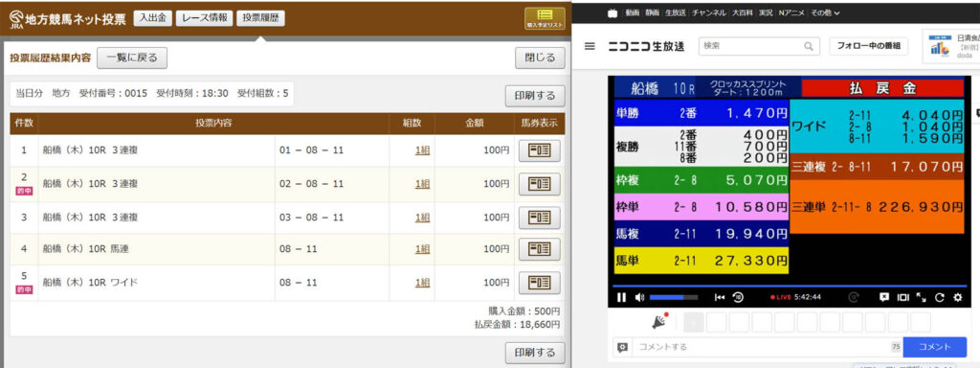Show ticket for row 2 02-08-11 bet
This screenshot has width=980, height=368.
(540, 184)
